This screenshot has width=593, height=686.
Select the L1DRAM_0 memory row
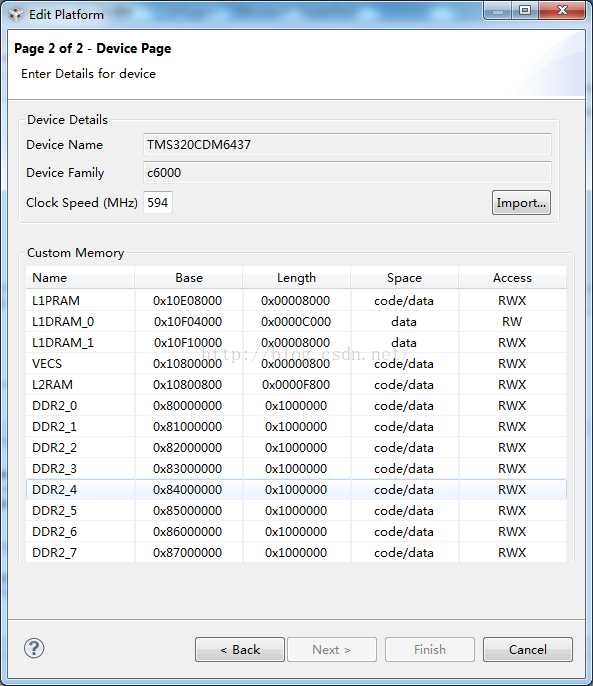pos(296,322)
